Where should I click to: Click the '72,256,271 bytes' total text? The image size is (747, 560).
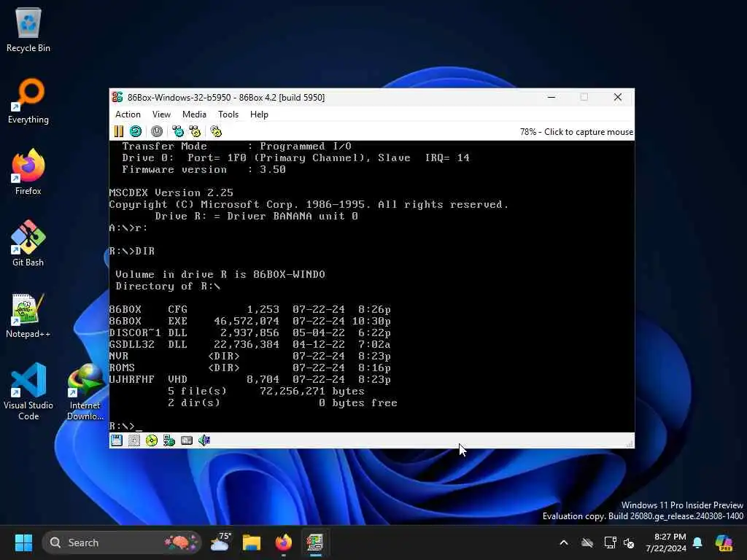(312, 391)
